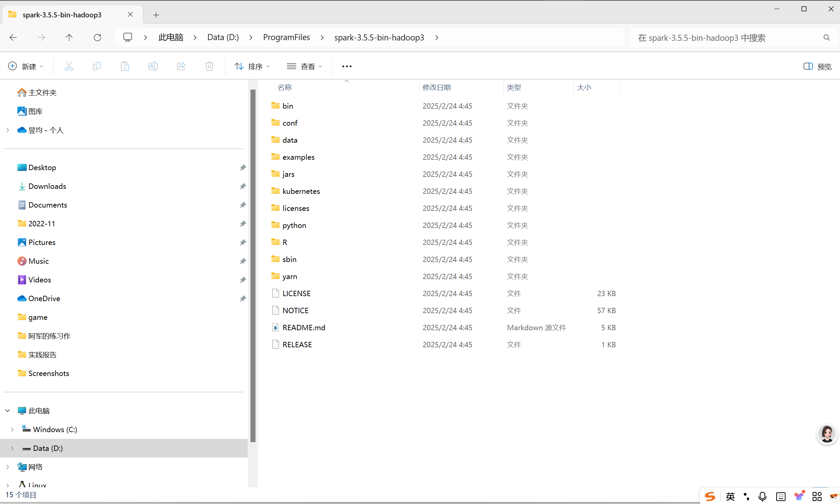Image resolution: width=840 pixels, height=504 pixels.
Task: Open the 新建 new item menu
Action: pos(26,66)
